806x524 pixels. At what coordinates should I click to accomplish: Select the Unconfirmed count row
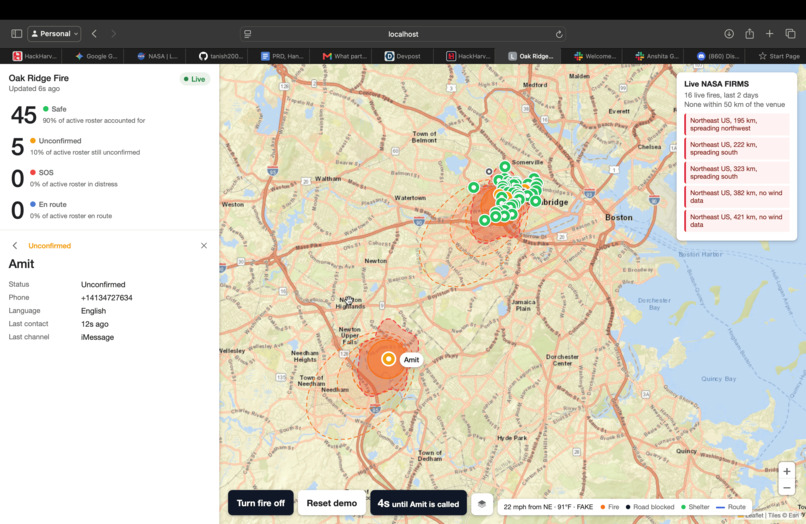tap(109, 147)
